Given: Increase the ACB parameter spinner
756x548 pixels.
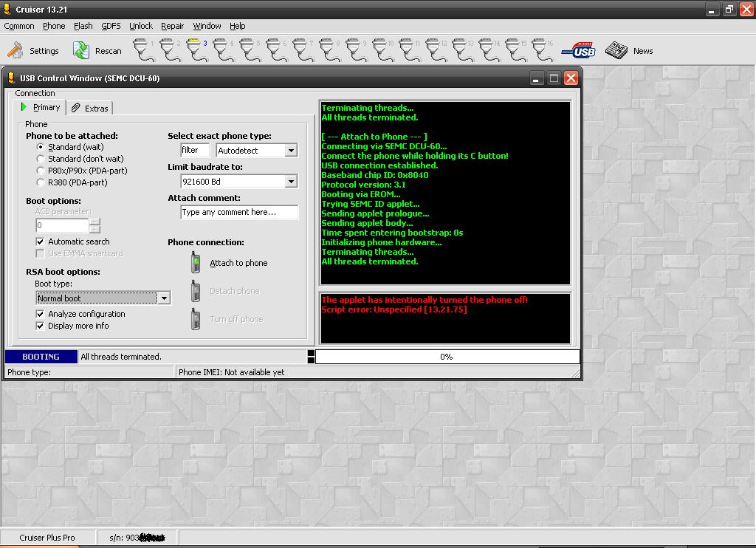Looking at the screenshot, I should [x=95, y=222].
